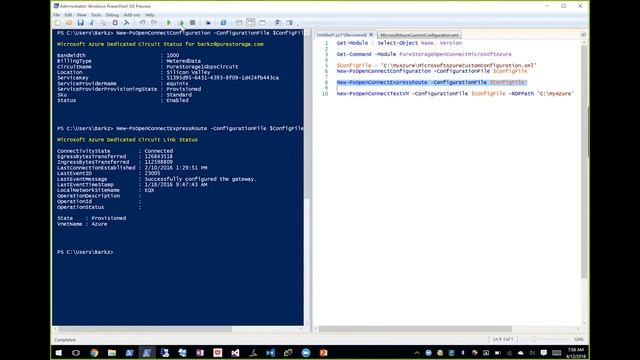Open File Explorer from the taskbar
This screenshot has height=360, width=640.
click(112, 353)
